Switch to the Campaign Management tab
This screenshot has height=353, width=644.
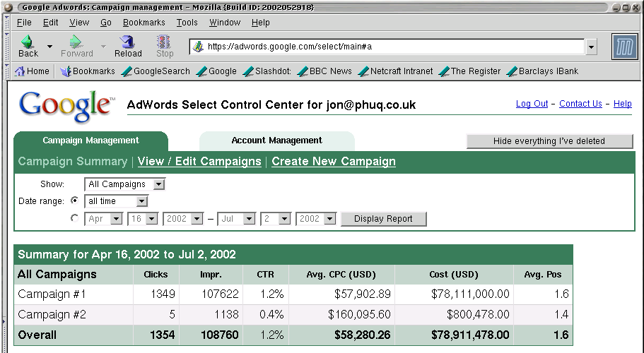(90, 140)
